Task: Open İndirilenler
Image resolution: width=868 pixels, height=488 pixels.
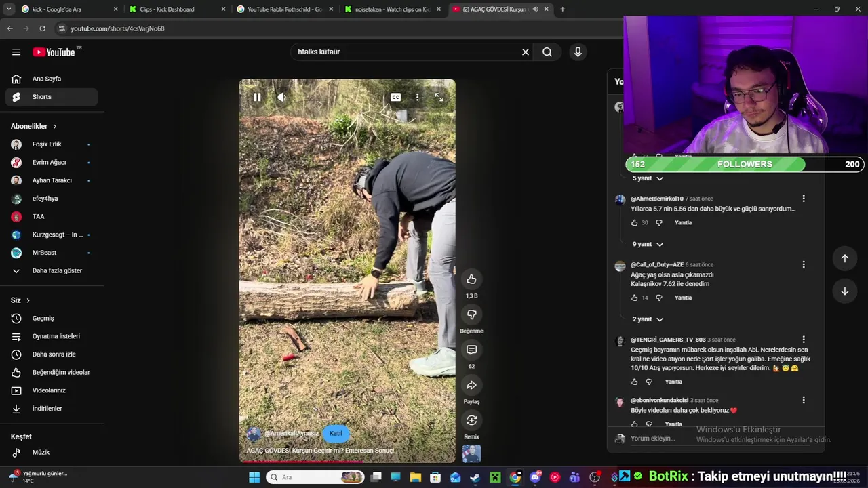Action: point(52,409)
